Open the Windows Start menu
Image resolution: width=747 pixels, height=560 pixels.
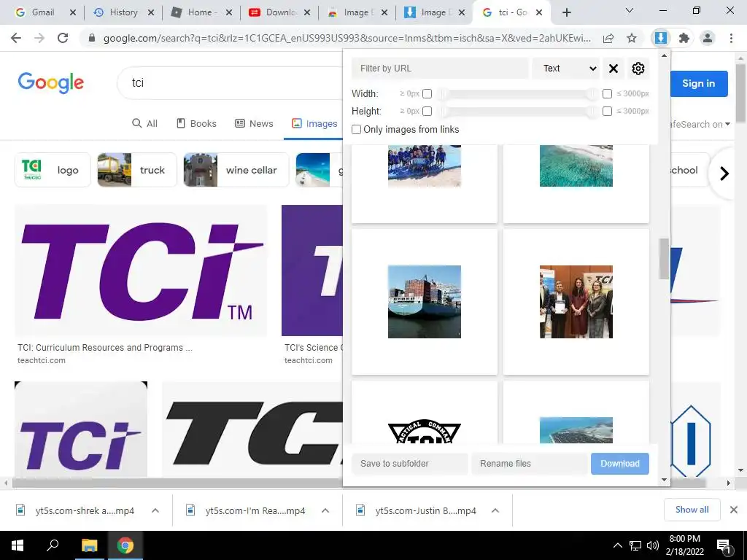tap(18, 545)
